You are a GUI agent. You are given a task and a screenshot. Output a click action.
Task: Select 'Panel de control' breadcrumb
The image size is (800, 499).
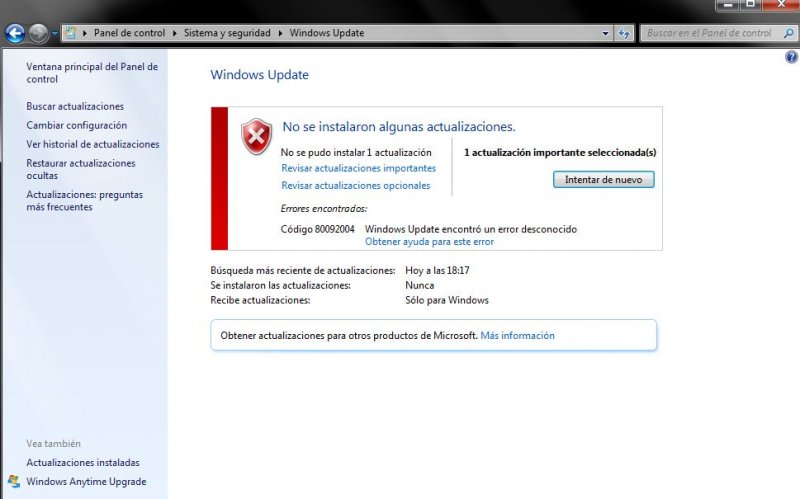tap(129, 33)
